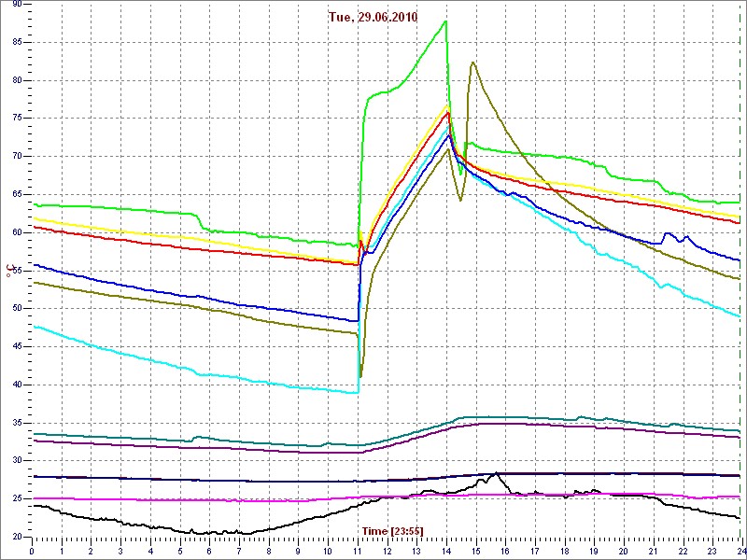Select the '55' temperature axis label
This screenshot has height=560, width=747.
(18, 271)
